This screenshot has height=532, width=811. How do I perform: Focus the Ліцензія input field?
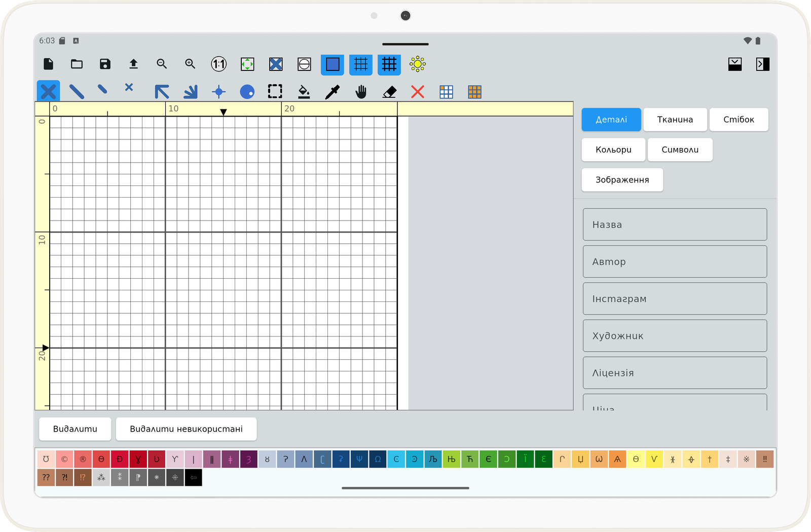click(675, 373)
